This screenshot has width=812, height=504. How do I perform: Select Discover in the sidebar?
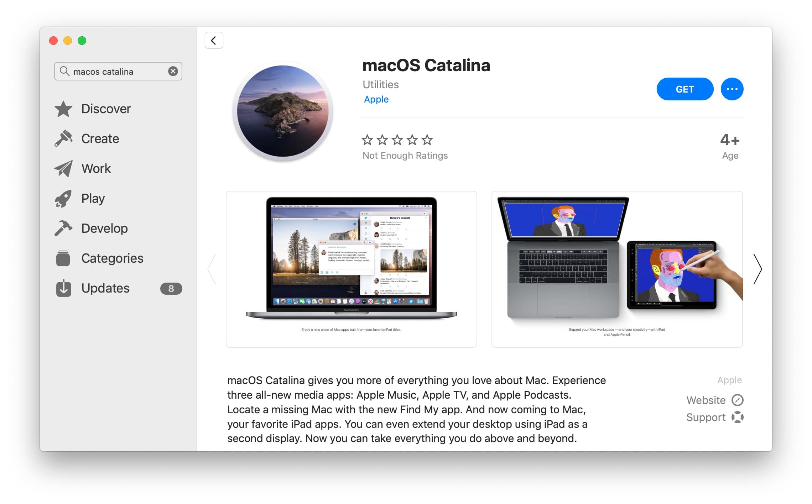(x=105, y=109)
